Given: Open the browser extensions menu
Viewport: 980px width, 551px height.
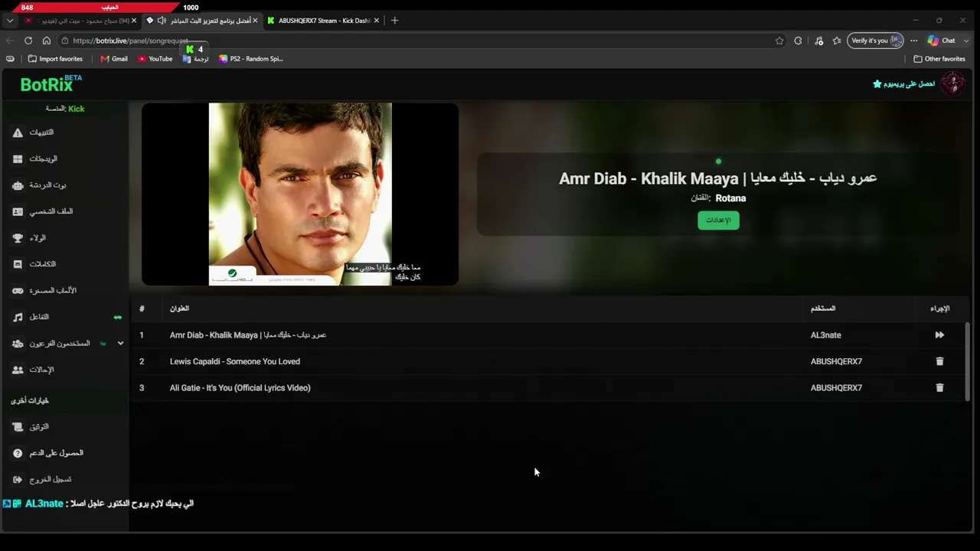Looking at the screenshot, I should [x=798, y=41].
